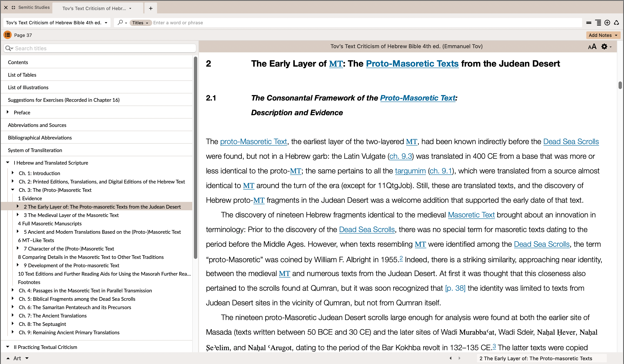Screen dimensions: 624x364
Task: Click the two-bar parallel panes icon
Action: click(x=589, y=23)
